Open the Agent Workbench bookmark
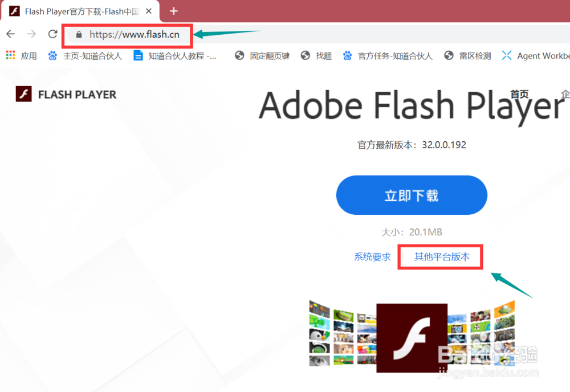Image resolution: width=570 pixels, height=392 pixels. (x=535, y=56)
